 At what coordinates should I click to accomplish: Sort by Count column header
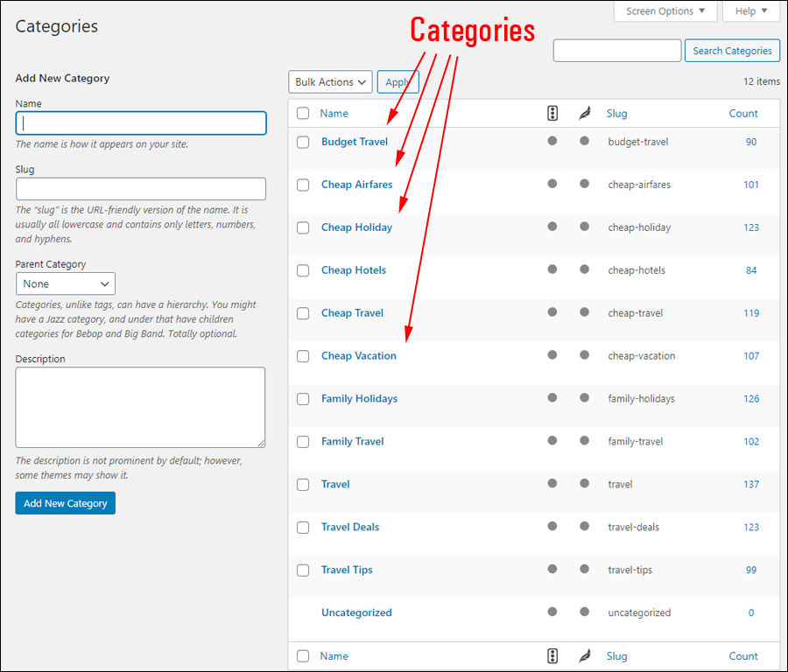click(743, 113)
